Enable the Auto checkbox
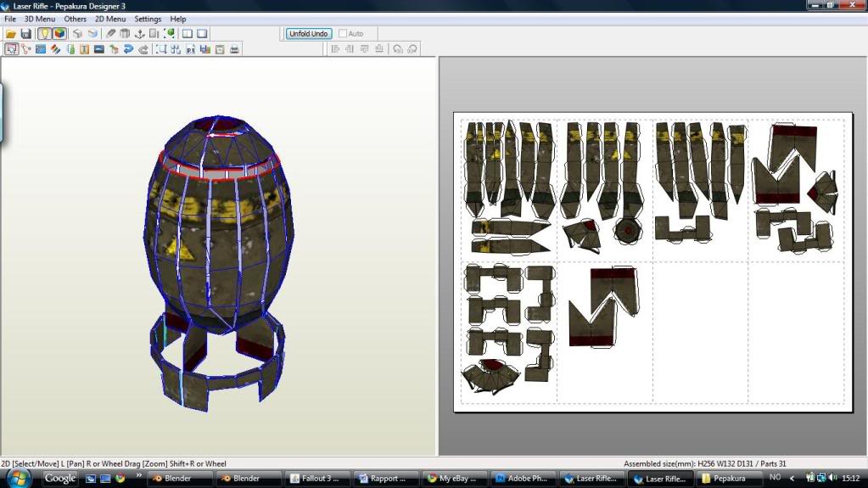 [x=343, y=34]
